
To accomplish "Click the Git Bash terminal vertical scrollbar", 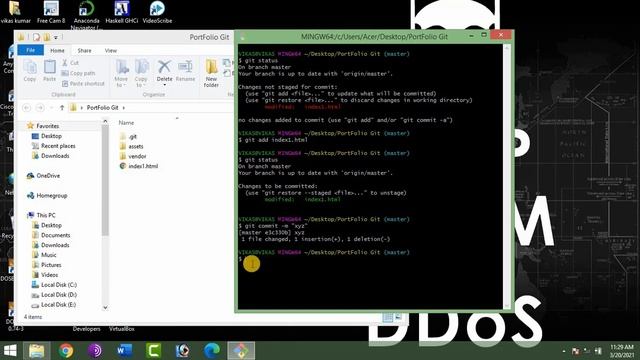I will [x=507, y=176].
